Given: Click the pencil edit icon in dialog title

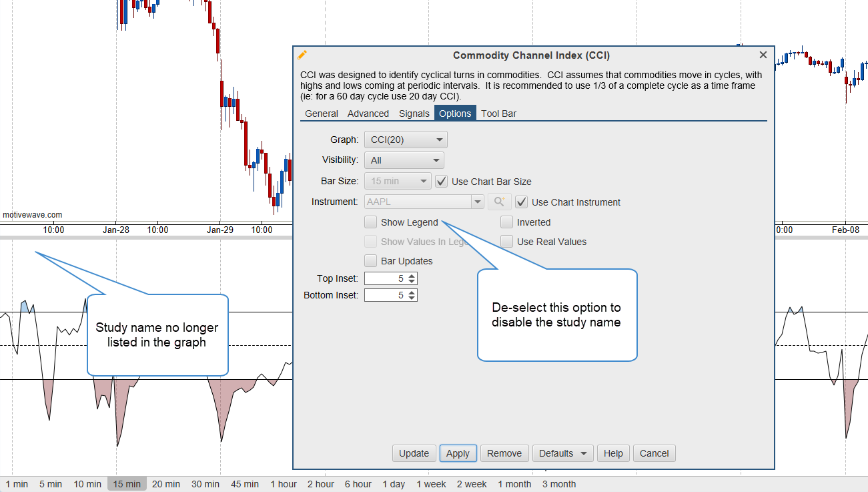Looking at the screenshot, I should [302, 55].
